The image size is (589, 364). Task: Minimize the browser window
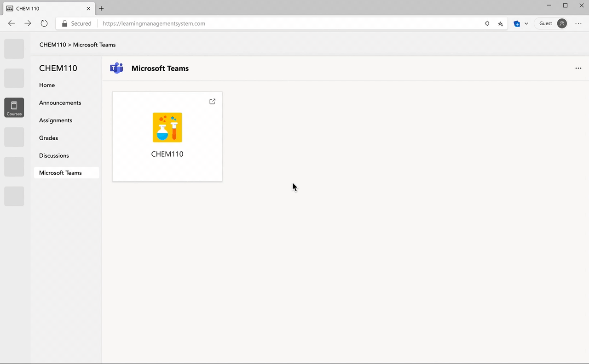pos(549,6)
